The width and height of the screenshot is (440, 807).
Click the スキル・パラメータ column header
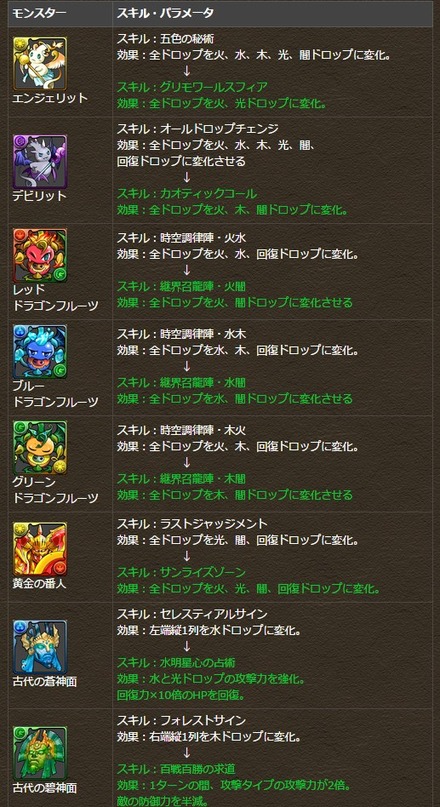click(x=165, y=14)
